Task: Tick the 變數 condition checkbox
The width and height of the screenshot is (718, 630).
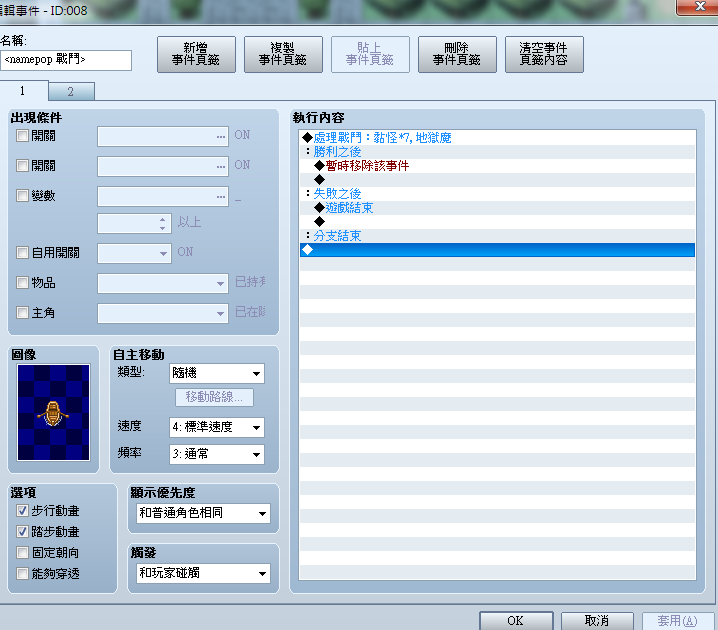Action: [22, 196]
